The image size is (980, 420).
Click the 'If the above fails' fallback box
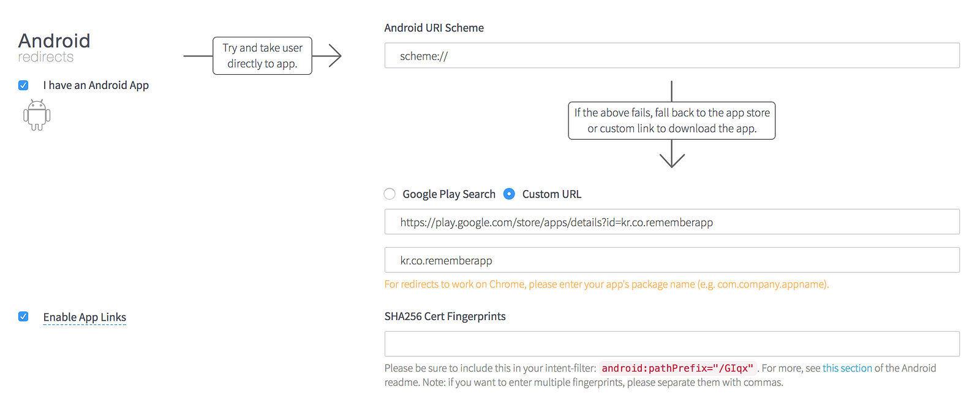(x=672, y=121)
